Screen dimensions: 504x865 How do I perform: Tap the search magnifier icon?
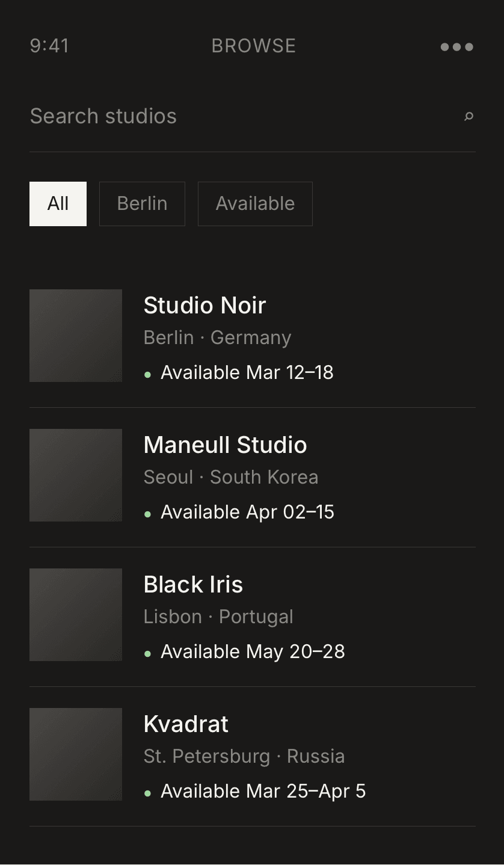pyautogui.click(x=469, y=116)
